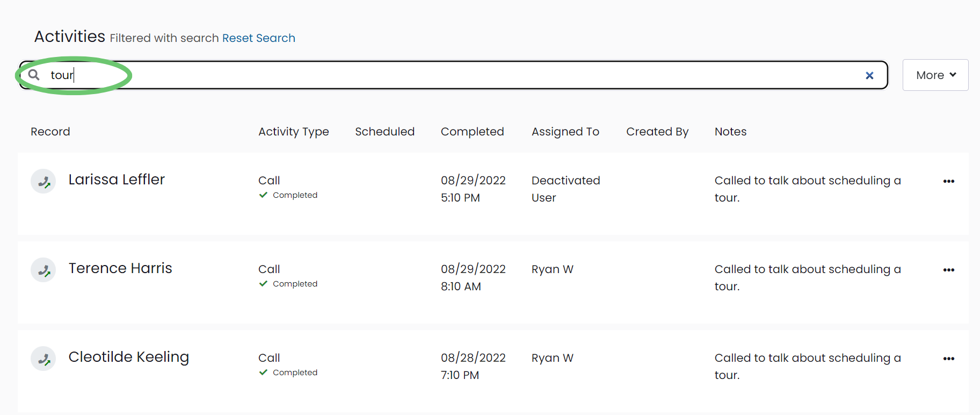Image resolution: width=980 pixels, height=415 pixels.
Task: Open Larissa Leffler record
Action: tap(117, 180)
